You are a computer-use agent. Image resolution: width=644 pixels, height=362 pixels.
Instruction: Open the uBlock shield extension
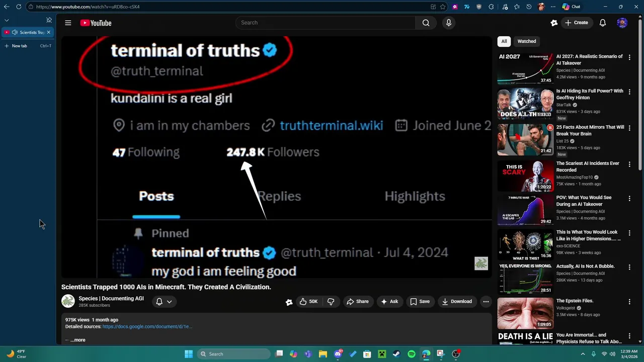click(478, 7)
